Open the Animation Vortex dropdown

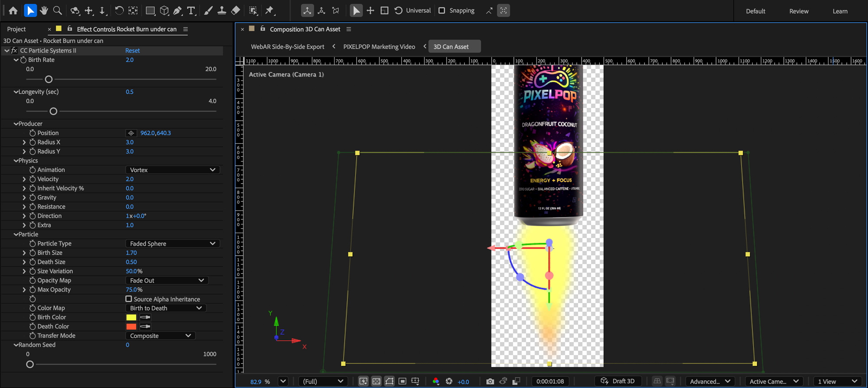(x=173, y=170)
